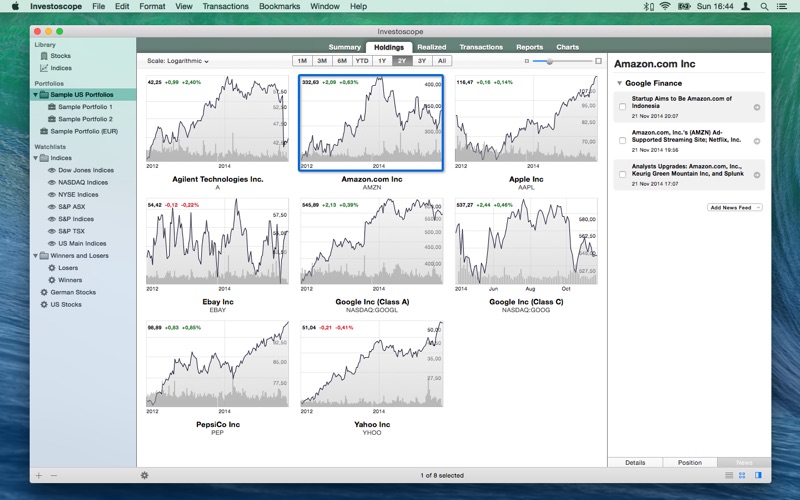Toggle eye icon for S&P ASX

click(x=52, y=207)
